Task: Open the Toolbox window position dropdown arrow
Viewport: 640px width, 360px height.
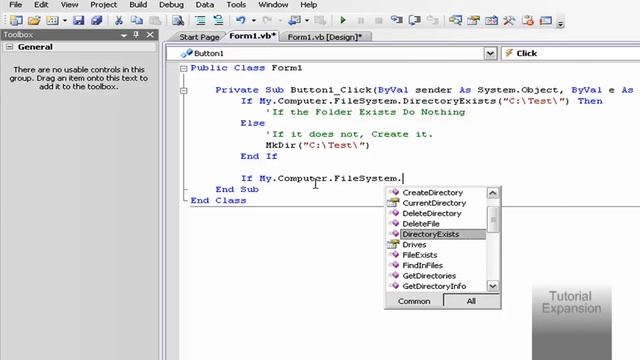Action: pyautogui.click(x=124, y=36)
